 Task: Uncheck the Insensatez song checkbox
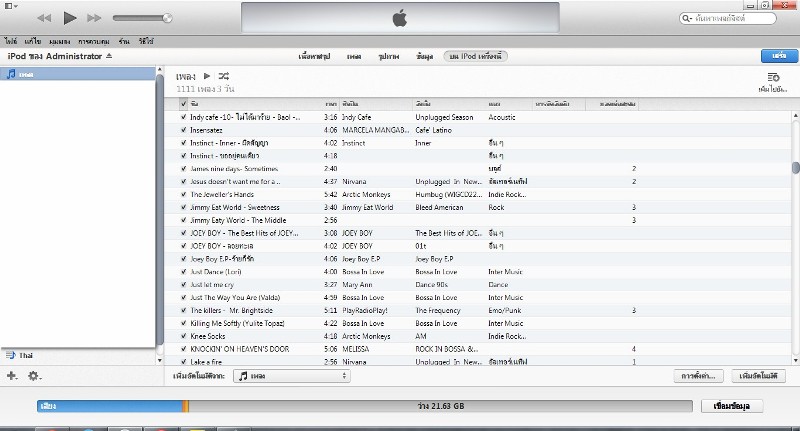coord(183,130)
